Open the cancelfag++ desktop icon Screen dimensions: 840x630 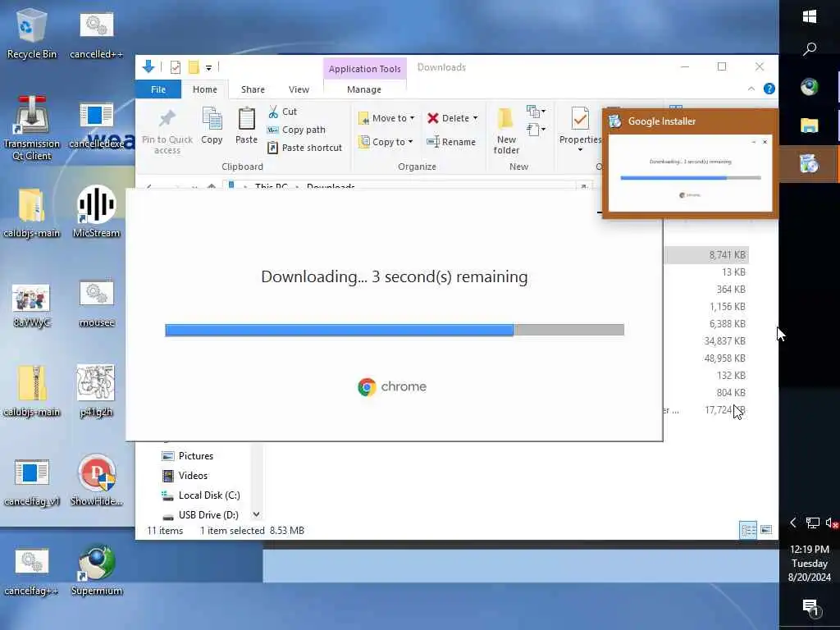[x=31, y=571]
